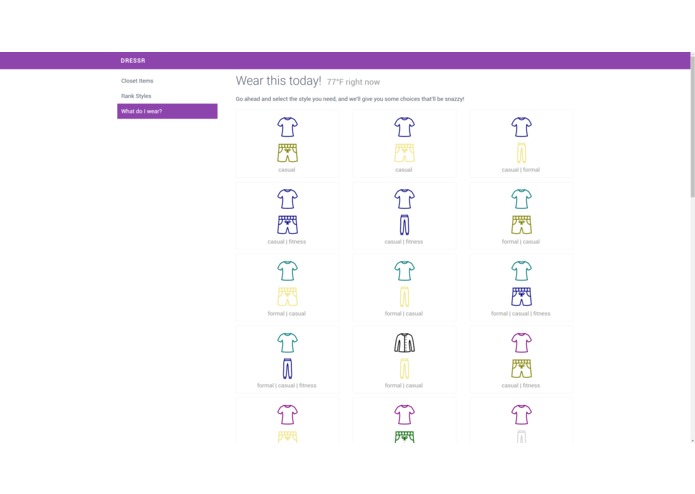
Task: Click olive shorts icon under the teal shirt
Action: point(521,225)
